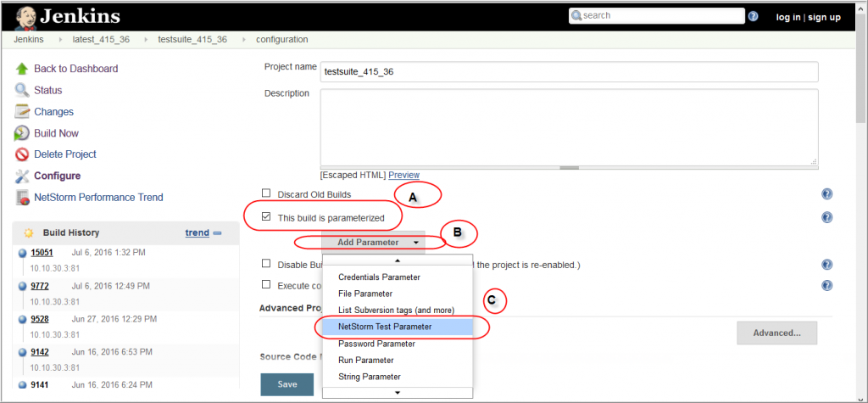Click the sign up link

tap(824, 17)
